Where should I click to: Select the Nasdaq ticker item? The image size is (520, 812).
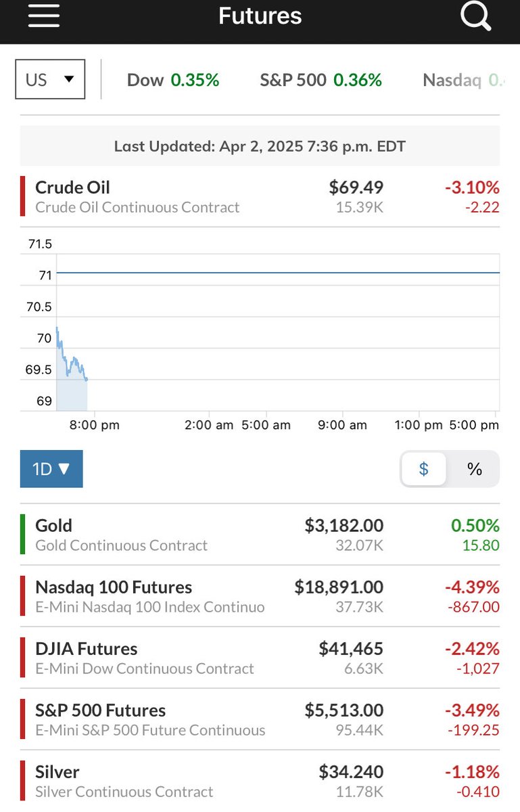(x=460, y=80)
